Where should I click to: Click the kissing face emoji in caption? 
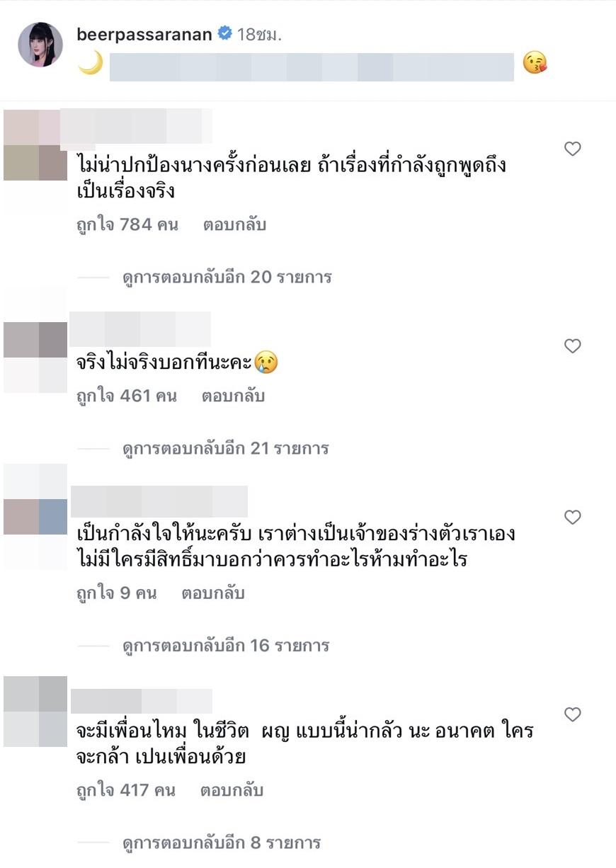coord(535,64)
